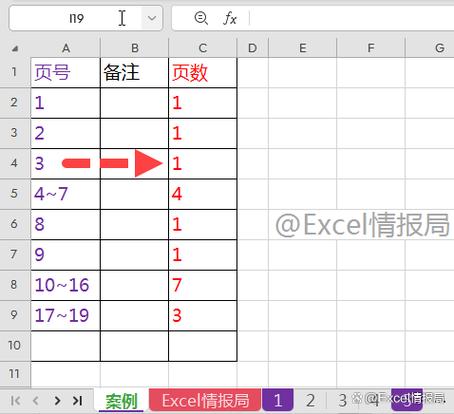This screenshot has height=414, width=454.
Task: Select column B header
Action: coord(135,48)
